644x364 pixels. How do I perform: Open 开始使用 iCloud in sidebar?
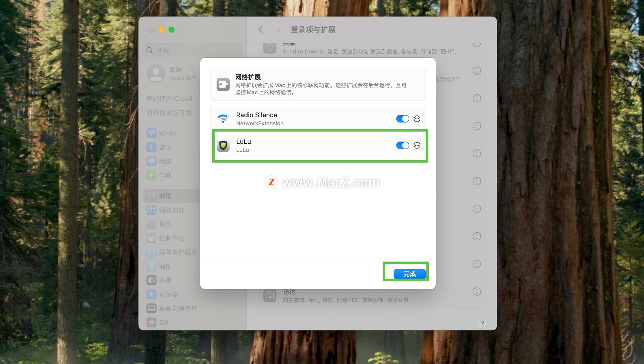(x=169, y=99)
